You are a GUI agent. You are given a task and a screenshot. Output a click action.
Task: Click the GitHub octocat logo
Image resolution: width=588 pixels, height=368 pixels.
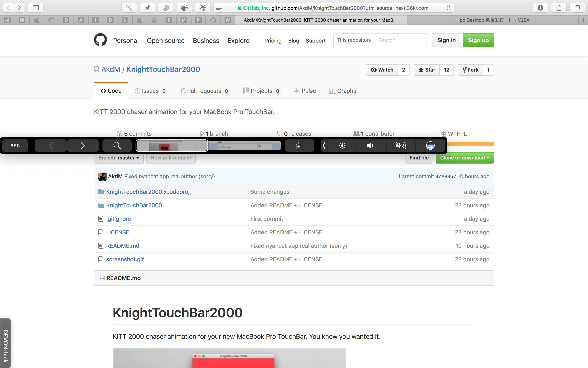(100, 40)
